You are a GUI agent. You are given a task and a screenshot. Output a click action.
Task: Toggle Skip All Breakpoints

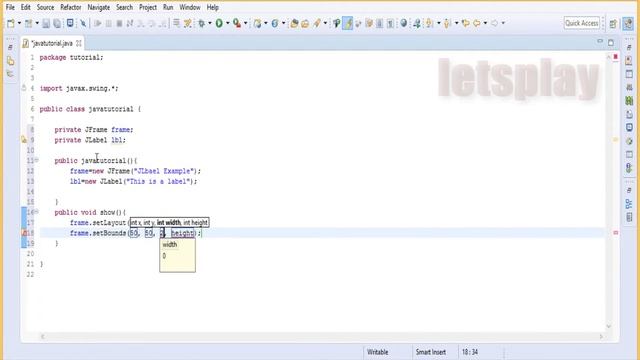(83, 23)
